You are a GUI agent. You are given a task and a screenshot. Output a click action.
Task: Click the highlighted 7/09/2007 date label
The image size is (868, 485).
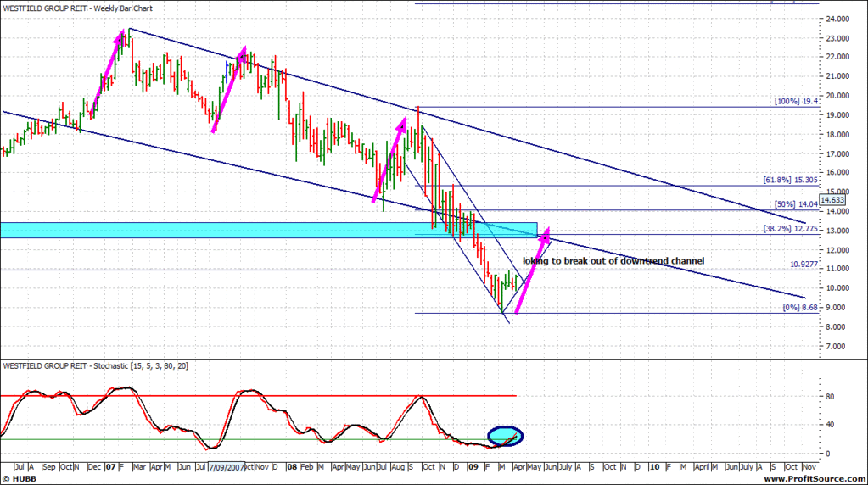(226, 467)
